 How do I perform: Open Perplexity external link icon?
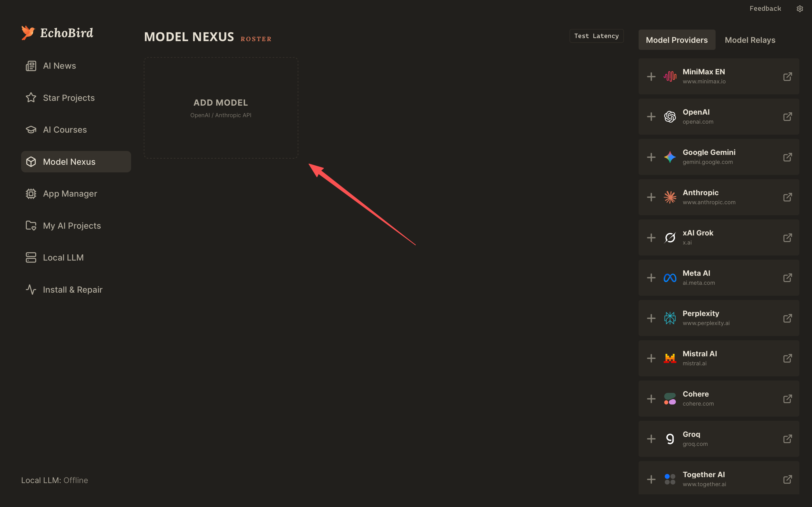coord(787,318)
